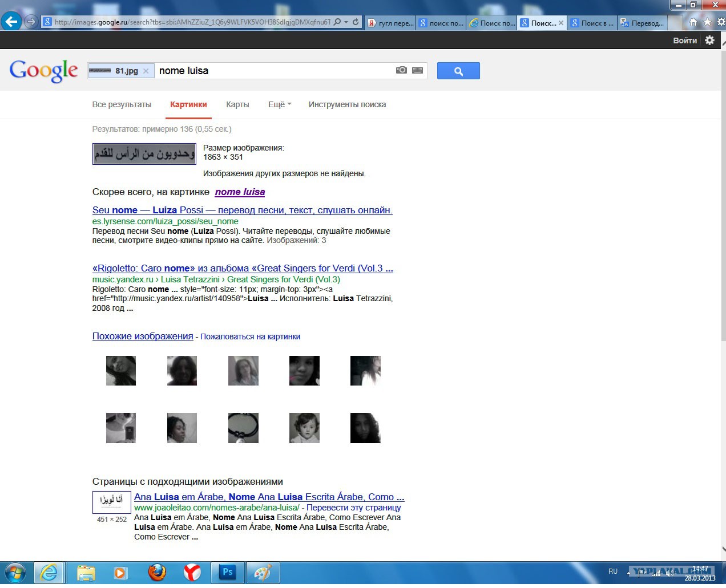Screen dimensions: 726x588
Task: Click the camera search-by-image icon
Action: (x=401, y=70)
